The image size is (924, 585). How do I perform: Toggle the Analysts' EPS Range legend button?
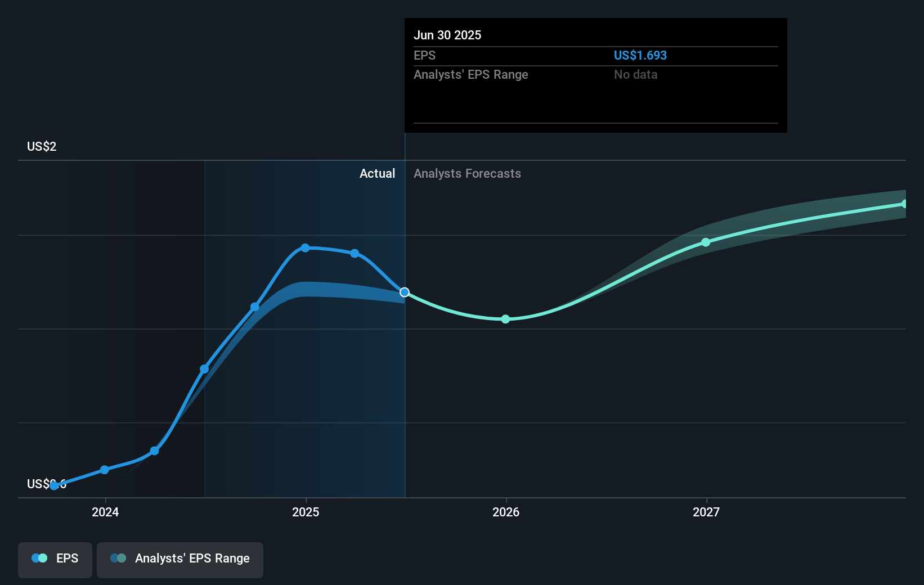(180, 560)
